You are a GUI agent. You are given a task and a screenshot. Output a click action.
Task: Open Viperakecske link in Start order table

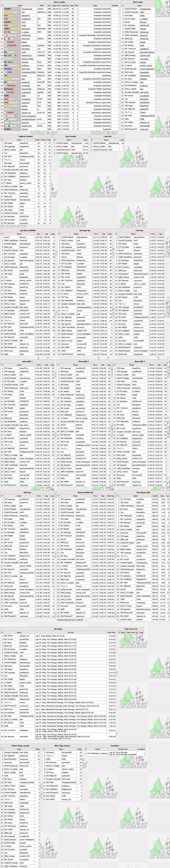tap(146, 9)
